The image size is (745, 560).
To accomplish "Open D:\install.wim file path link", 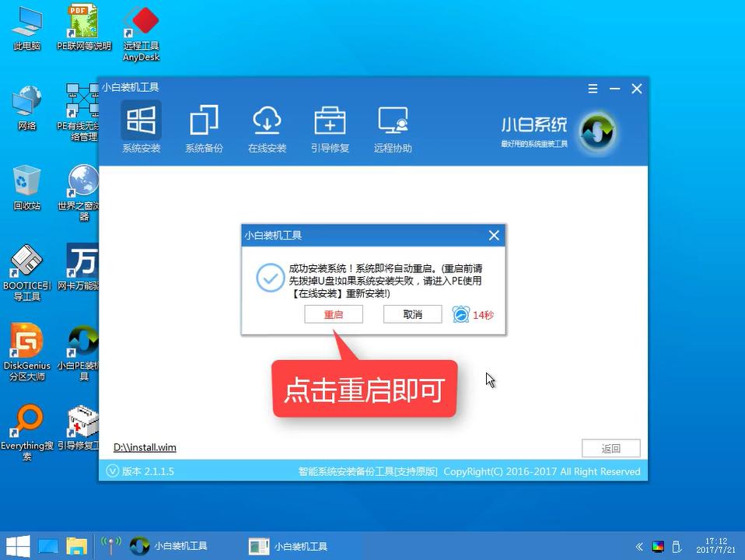I will tap(145, 447).
